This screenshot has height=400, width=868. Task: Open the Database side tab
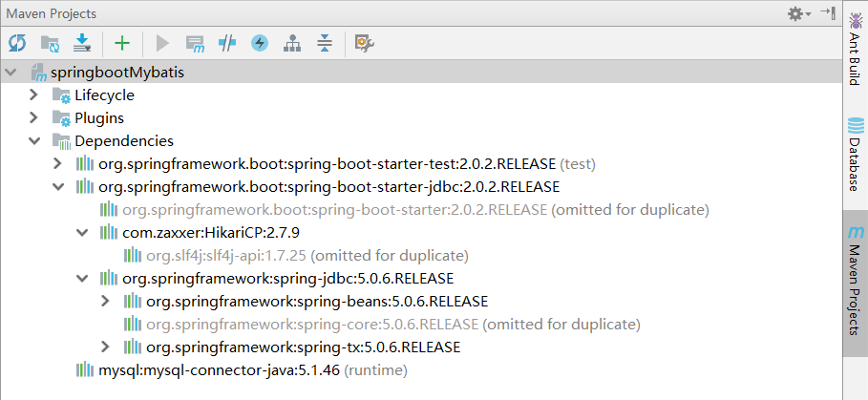856,155
